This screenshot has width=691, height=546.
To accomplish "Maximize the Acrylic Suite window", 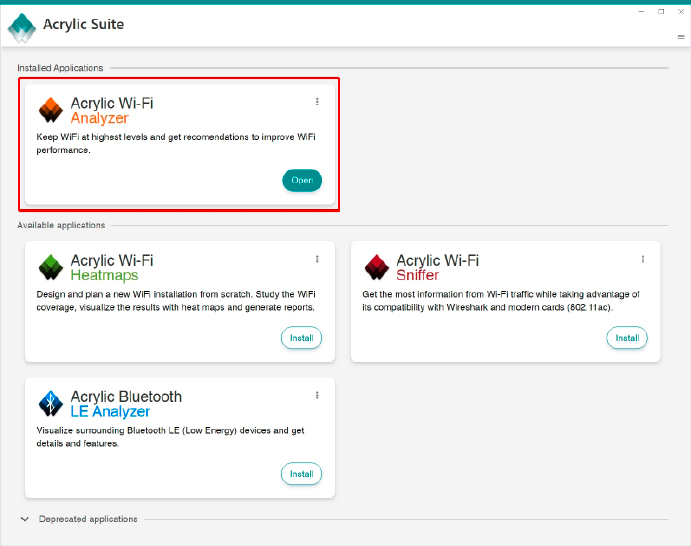I will point(661,11).
